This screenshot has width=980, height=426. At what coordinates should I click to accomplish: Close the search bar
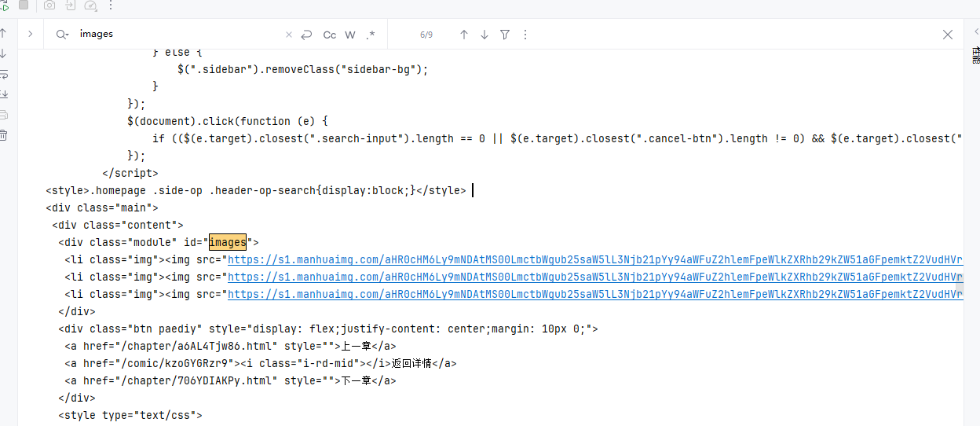pyautogui.click(x=948, y=35)
